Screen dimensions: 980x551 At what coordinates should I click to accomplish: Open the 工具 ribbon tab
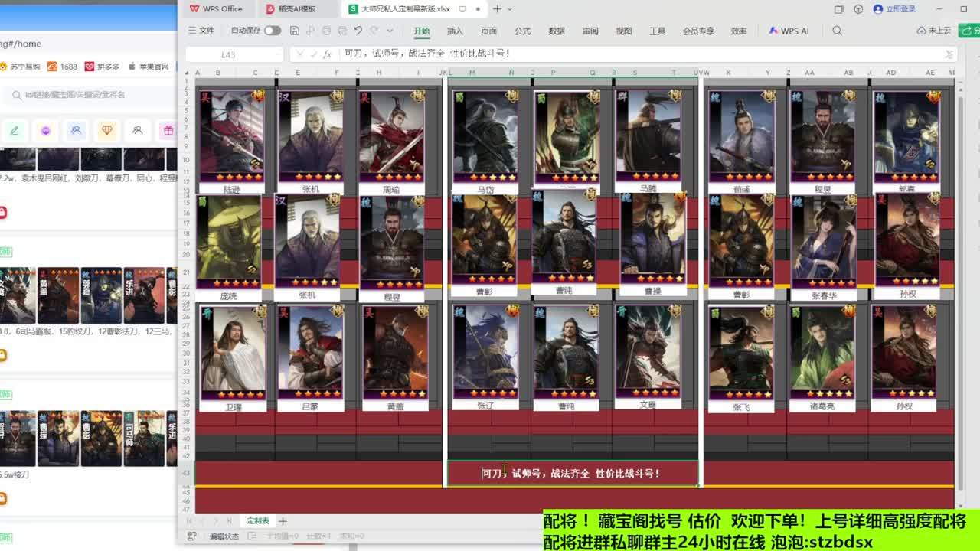pyautogui.click(x=658, y=31)
